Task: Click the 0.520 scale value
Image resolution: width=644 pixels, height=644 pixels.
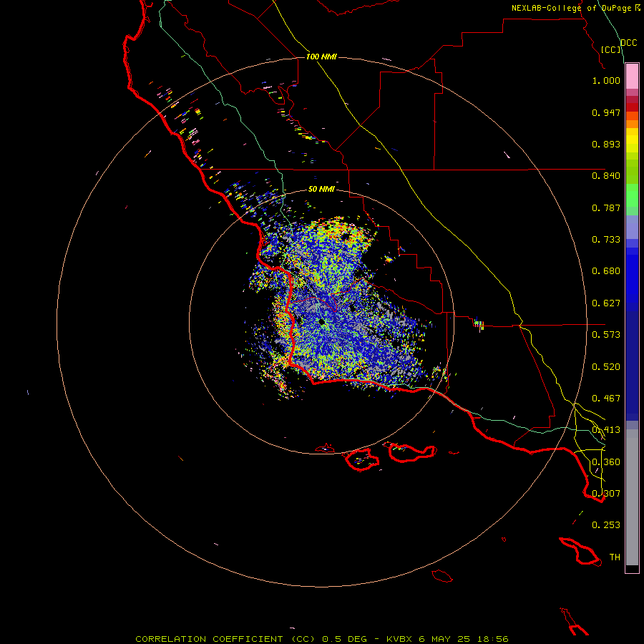Action: [x=606, y=367]
